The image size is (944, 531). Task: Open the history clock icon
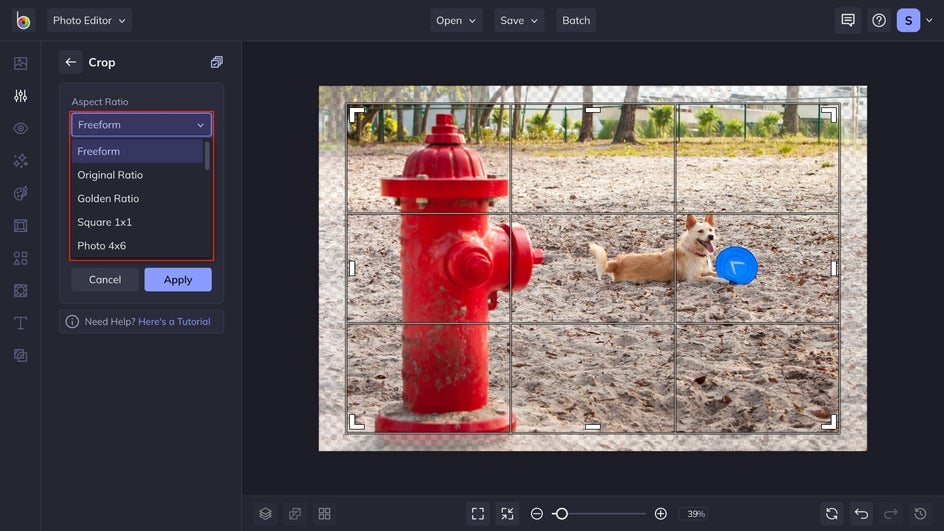pos(921,514)
